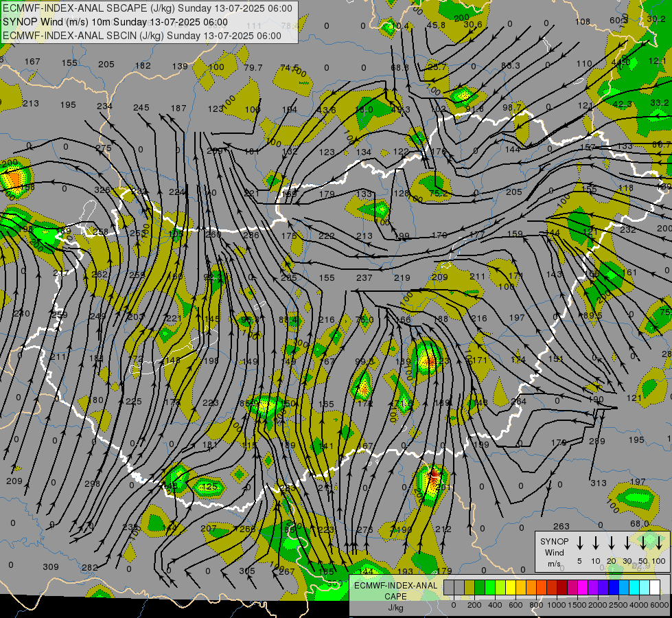Click the map value '88.4'
The height and width of the screenshot is (618, 672).
click(x=288, y=319)
